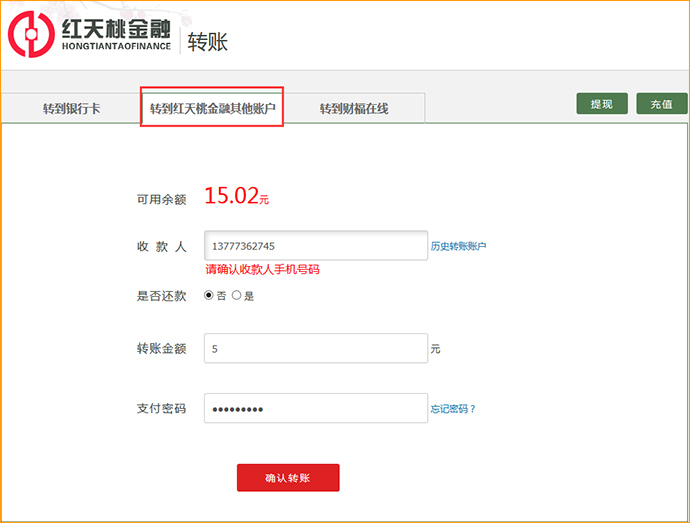
Task: Click the 是否还款 field label
Action: tap(161, 296)
